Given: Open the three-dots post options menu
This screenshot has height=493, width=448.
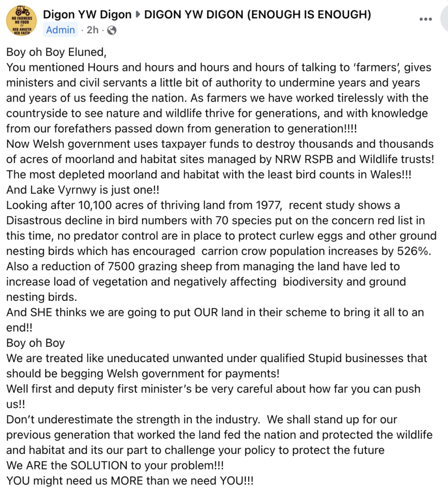Looking at the screenshot, I should 425,20.
